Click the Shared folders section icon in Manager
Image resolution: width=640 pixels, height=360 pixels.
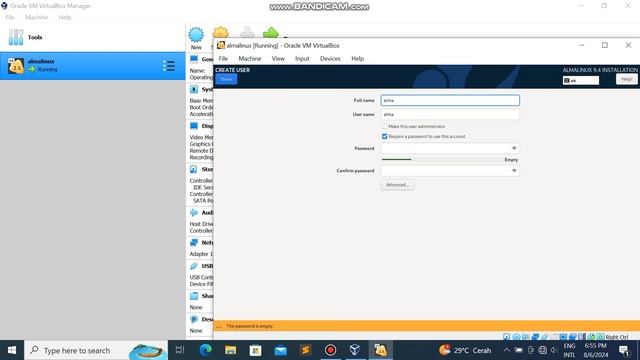coord(194,296)
